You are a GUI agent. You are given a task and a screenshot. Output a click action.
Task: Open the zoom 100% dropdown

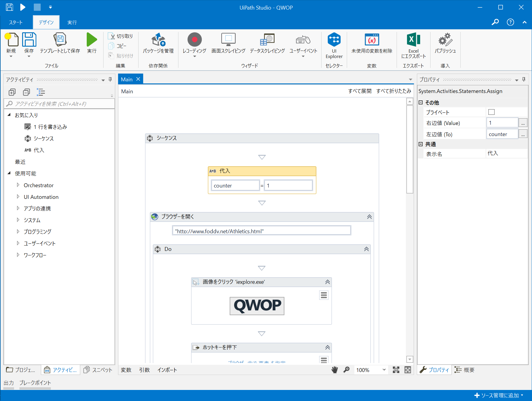384,370
